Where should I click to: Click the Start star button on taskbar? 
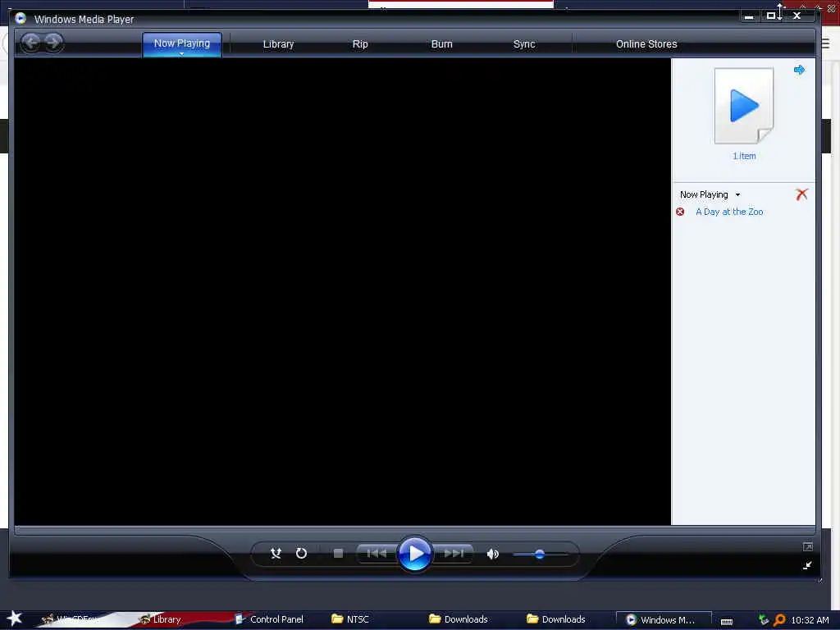[14, 619]
